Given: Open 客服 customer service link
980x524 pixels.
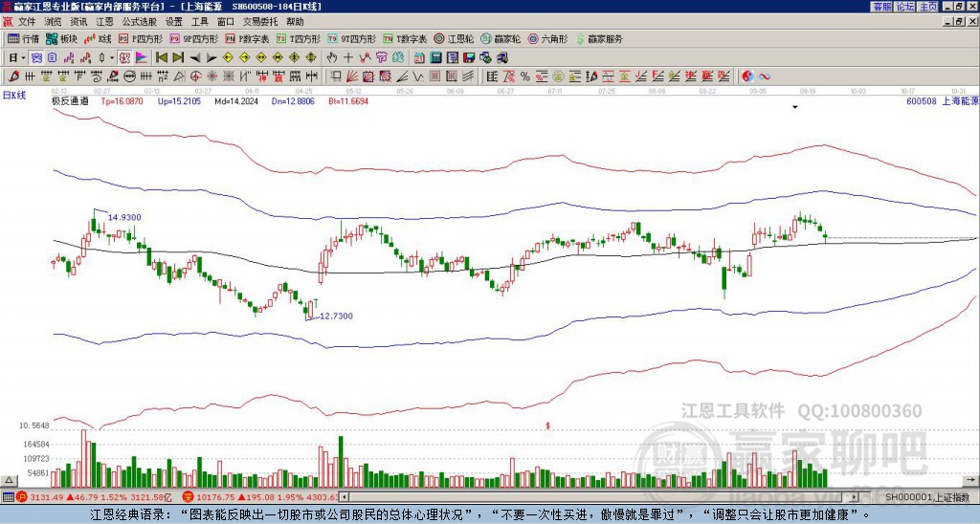Looking at the screenshot, I should [882, 7].
